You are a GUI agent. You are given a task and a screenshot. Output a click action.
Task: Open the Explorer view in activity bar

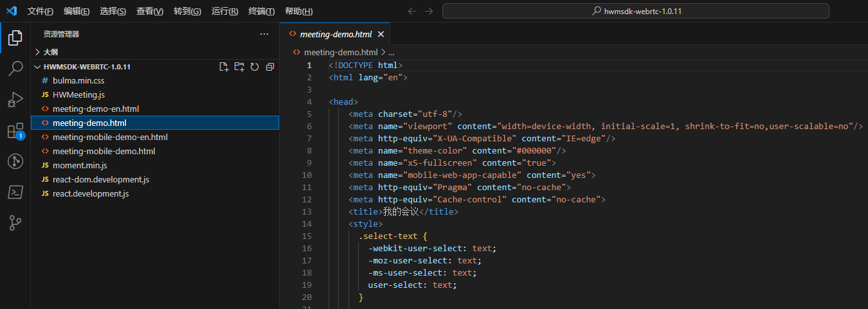click(15, 38)
